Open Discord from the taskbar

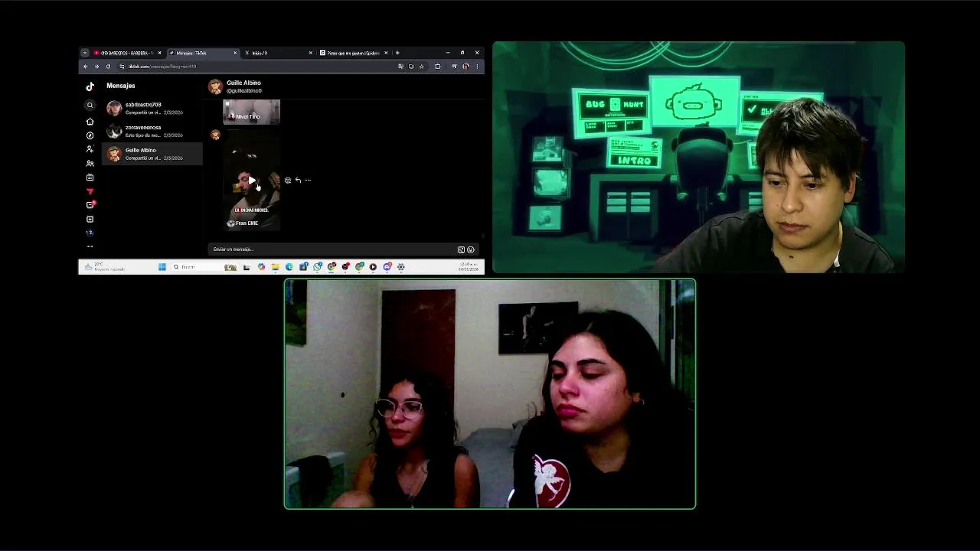(x=387, y=267)
